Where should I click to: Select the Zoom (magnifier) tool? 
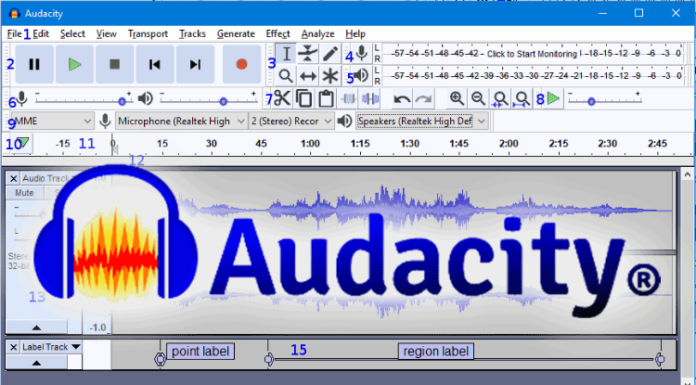(x=286, y=76)
